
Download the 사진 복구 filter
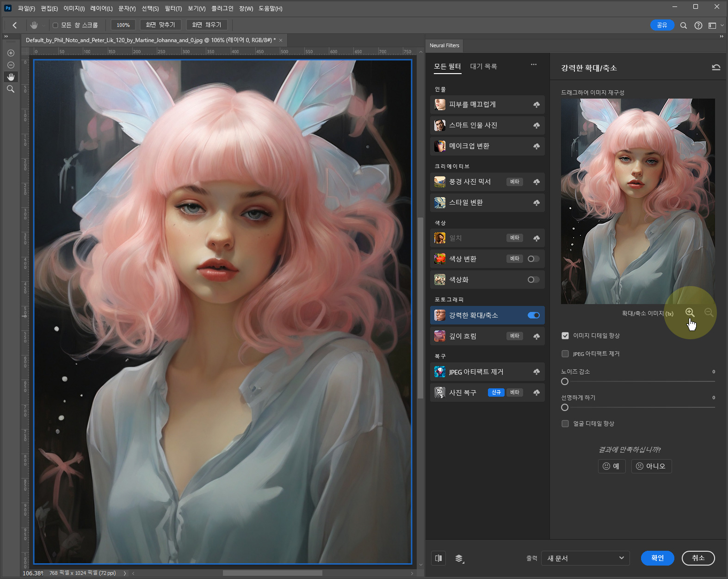click(537, 392)
